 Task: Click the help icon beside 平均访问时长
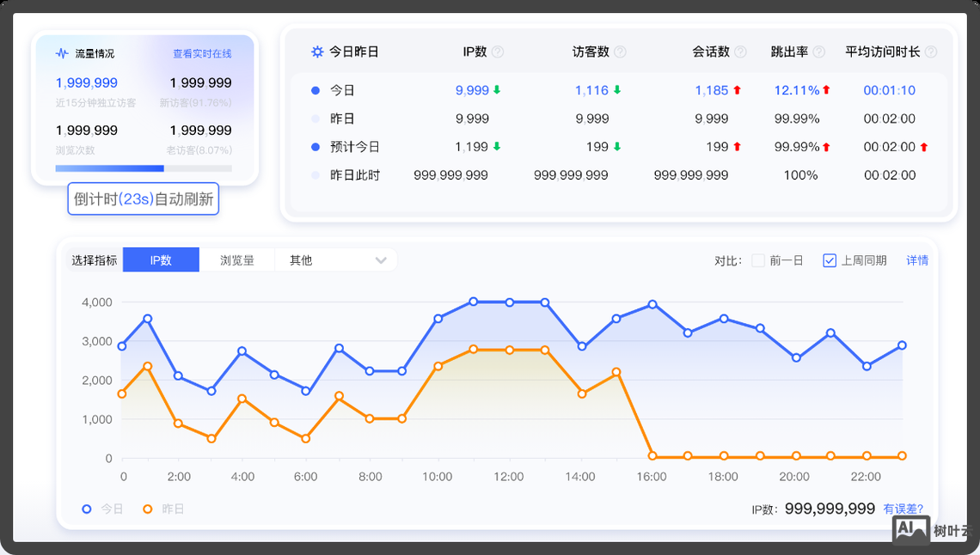[931, 52]
